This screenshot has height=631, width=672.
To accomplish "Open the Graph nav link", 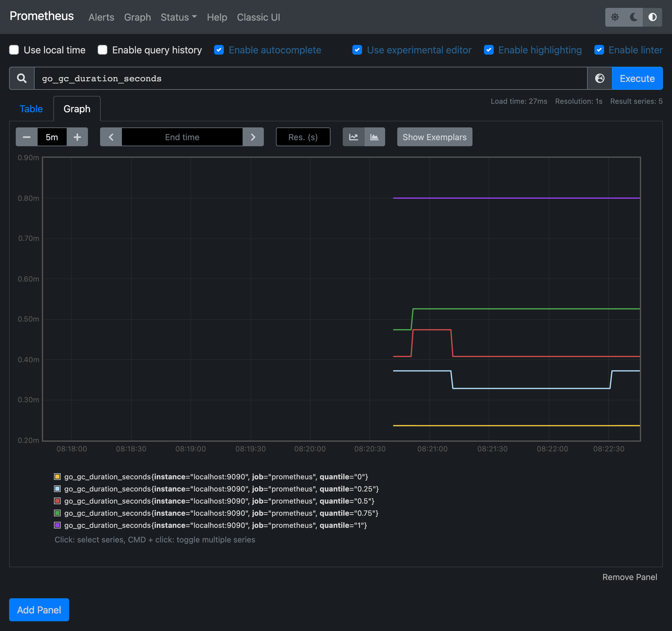I will click(x=138, y=17).
